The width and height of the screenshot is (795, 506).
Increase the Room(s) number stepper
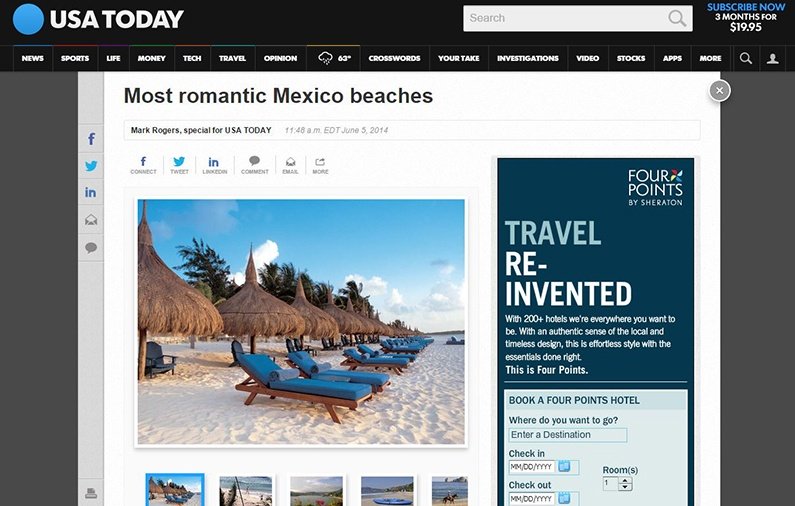(625, 480)
